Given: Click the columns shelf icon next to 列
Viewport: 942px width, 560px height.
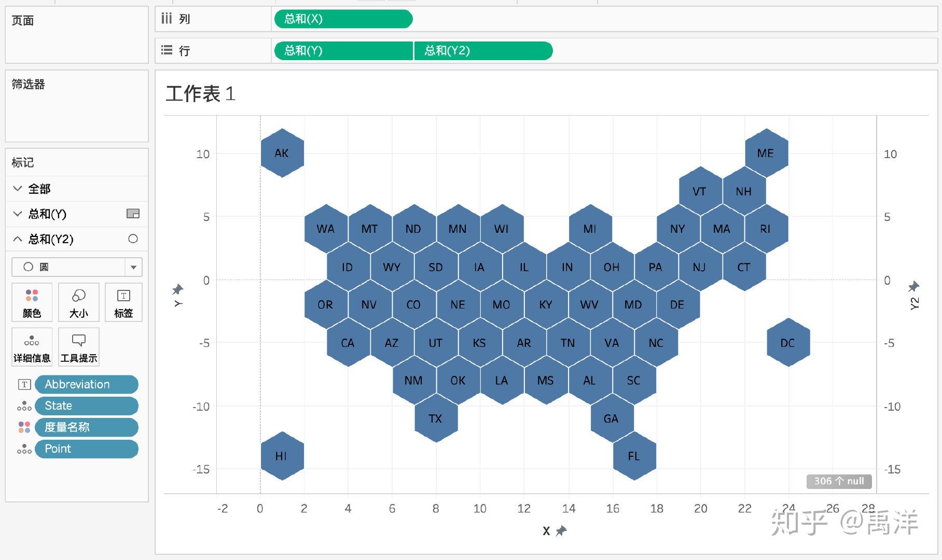Looking at the screenshot, I should (x=167, y=19).
